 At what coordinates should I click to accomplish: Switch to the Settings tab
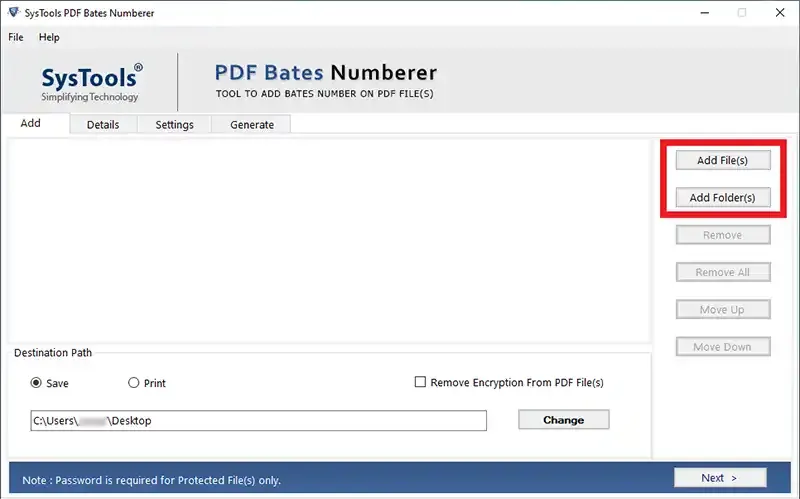174,124
